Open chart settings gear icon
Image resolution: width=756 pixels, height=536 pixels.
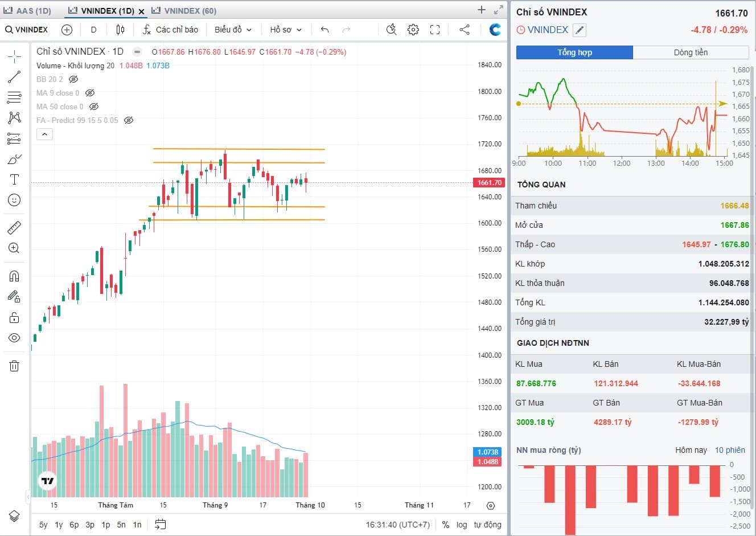(x=413, y=30)
